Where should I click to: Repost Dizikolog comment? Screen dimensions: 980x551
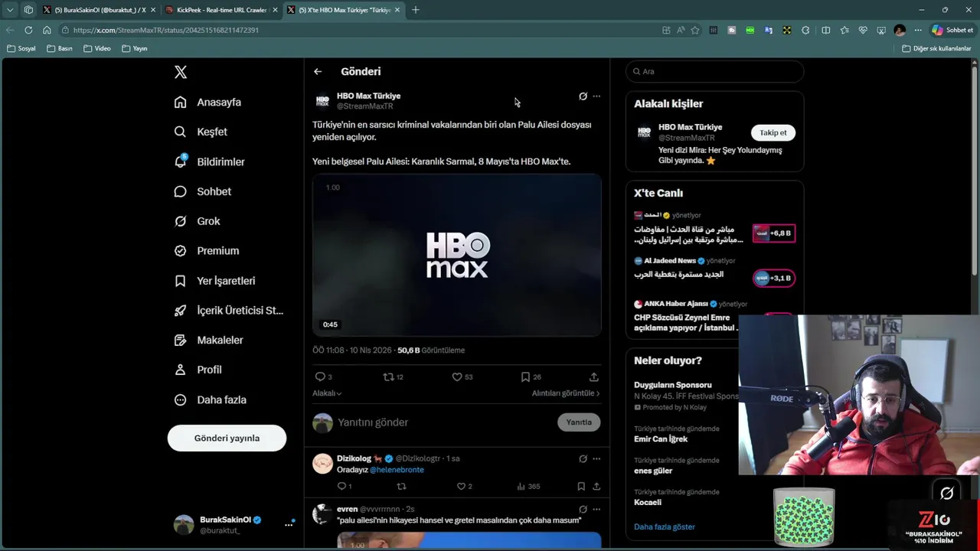401,486
